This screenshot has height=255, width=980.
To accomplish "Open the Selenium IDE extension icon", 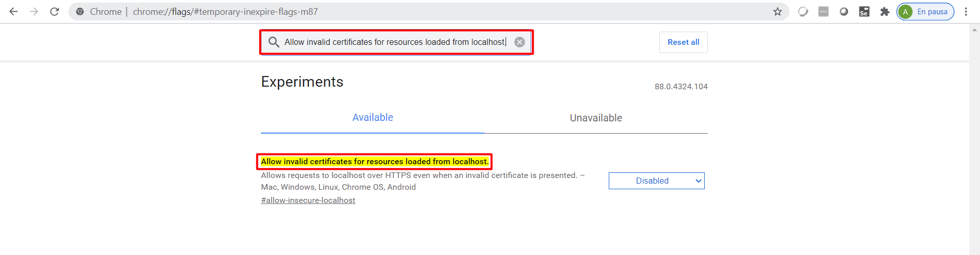I will pos(864,12).
